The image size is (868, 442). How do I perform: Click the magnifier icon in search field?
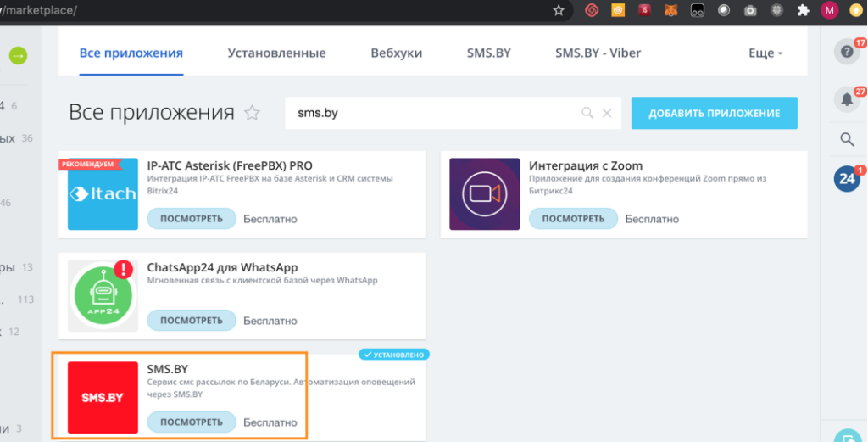coord(587,113)
